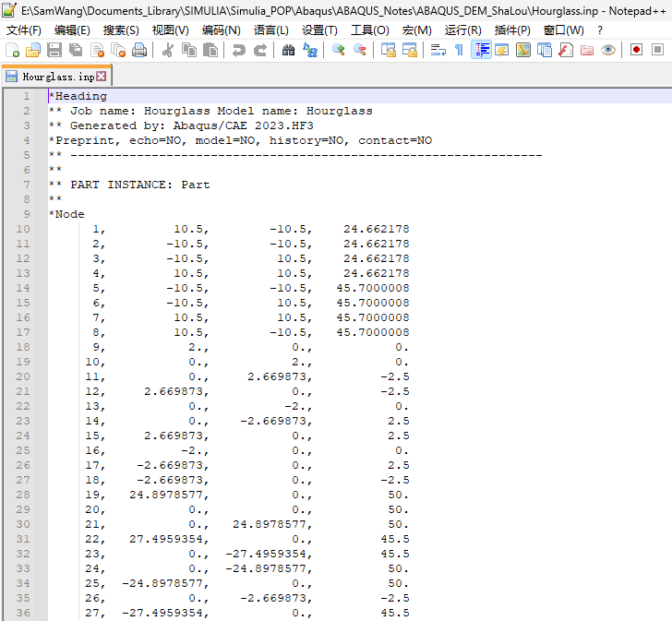The width and height of the screenshot is (672, 621).
Task: Toggle the monitoring eye icon
Action: 608,50
